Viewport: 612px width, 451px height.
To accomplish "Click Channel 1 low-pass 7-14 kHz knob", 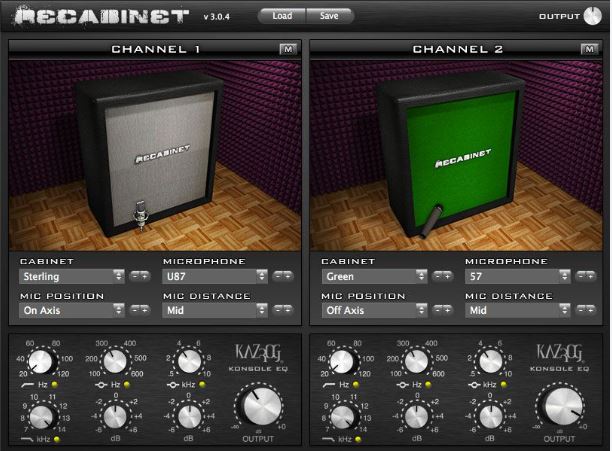I will point(41,417).
